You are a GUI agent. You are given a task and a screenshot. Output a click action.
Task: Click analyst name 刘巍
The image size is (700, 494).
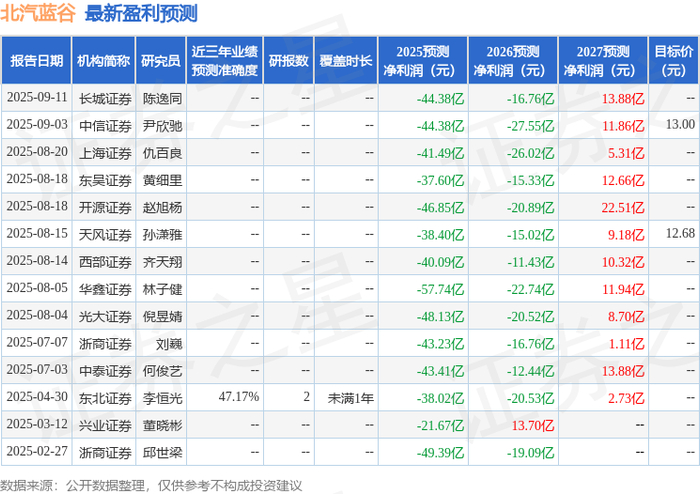169,344
